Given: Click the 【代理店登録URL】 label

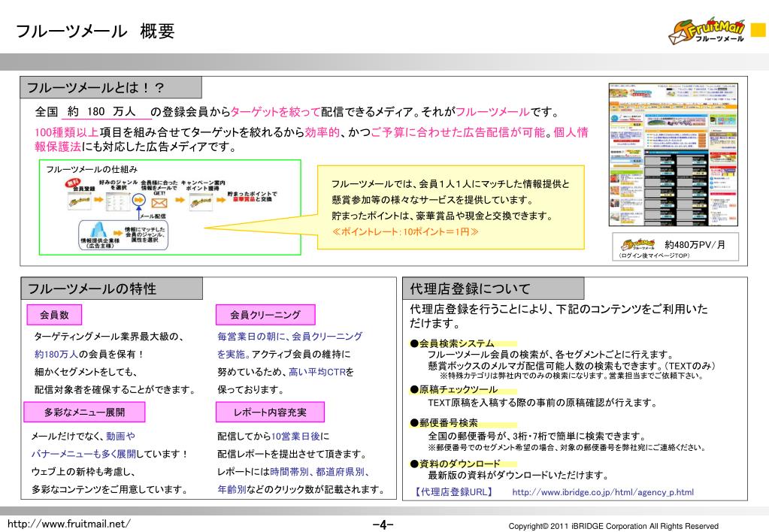Looking at the screenshot, I should tap(453, 491).
